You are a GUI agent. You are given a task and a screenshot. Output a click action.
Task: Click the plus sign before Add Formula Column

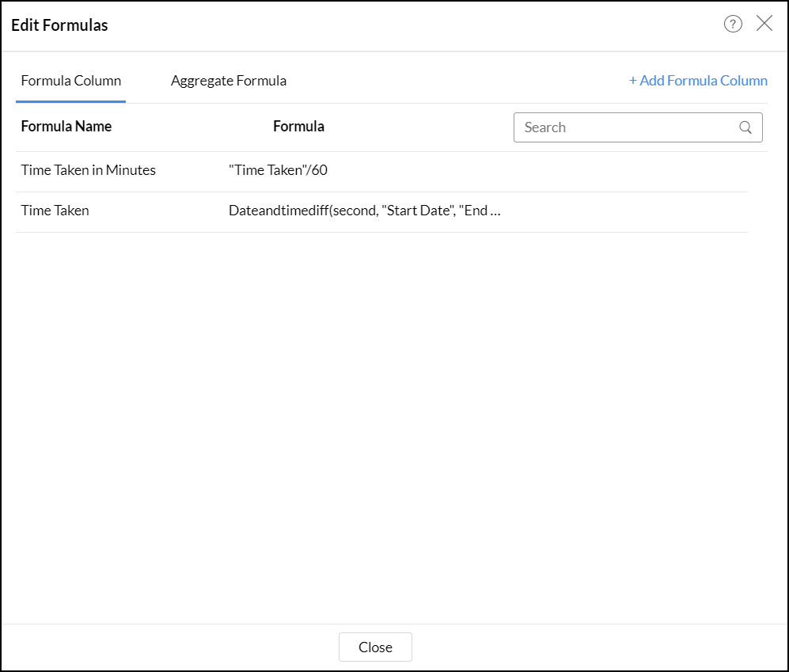[633, 81]
